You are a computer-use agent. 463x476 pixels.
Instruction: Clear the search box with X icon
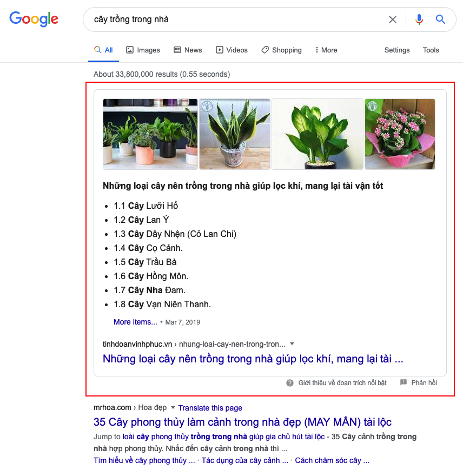(393, 19)
